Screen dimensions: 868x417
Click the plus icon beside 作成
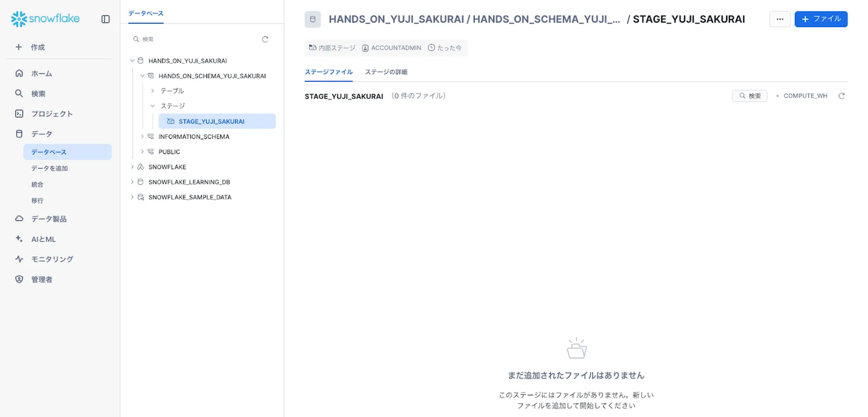pos(19,47)
